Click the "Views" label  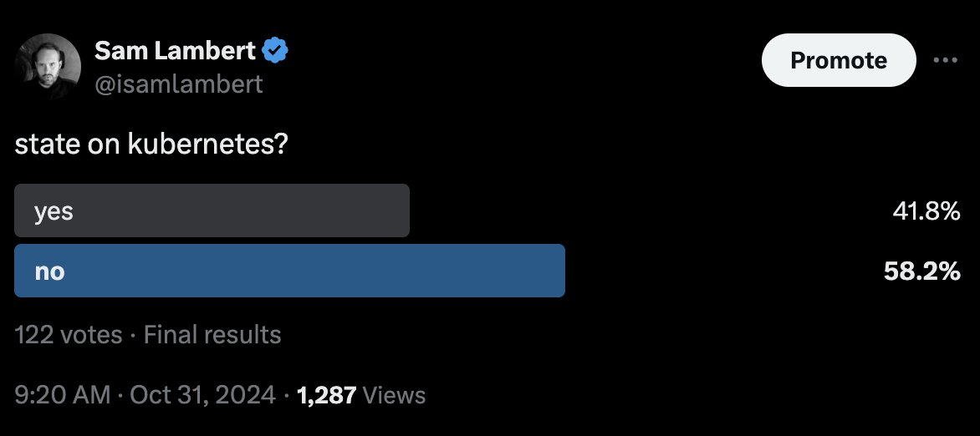pos(394,394)
